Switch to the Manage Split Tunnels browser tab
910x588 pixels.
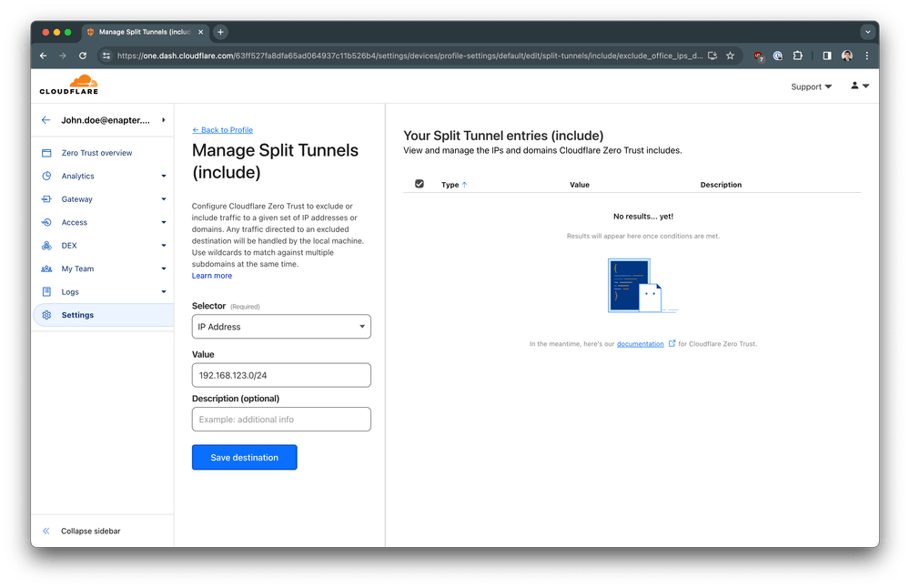[146, 30]
